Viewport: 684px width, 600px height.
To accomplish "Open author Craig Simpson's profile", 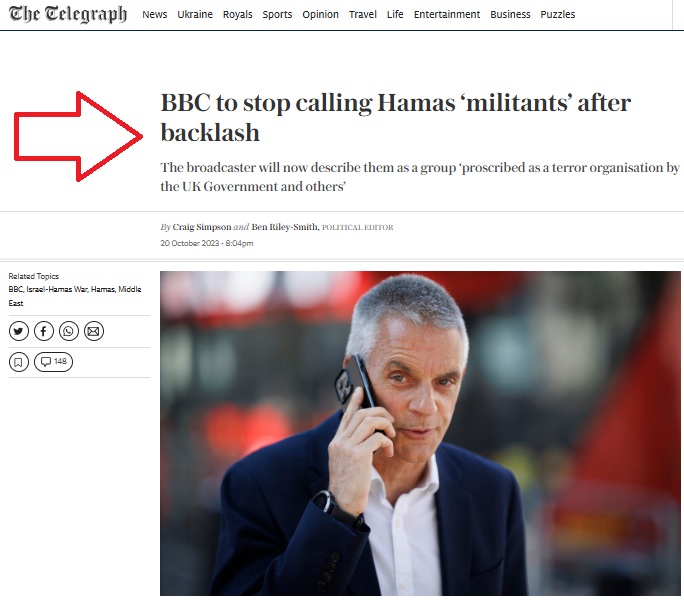I will pos(202,227).
